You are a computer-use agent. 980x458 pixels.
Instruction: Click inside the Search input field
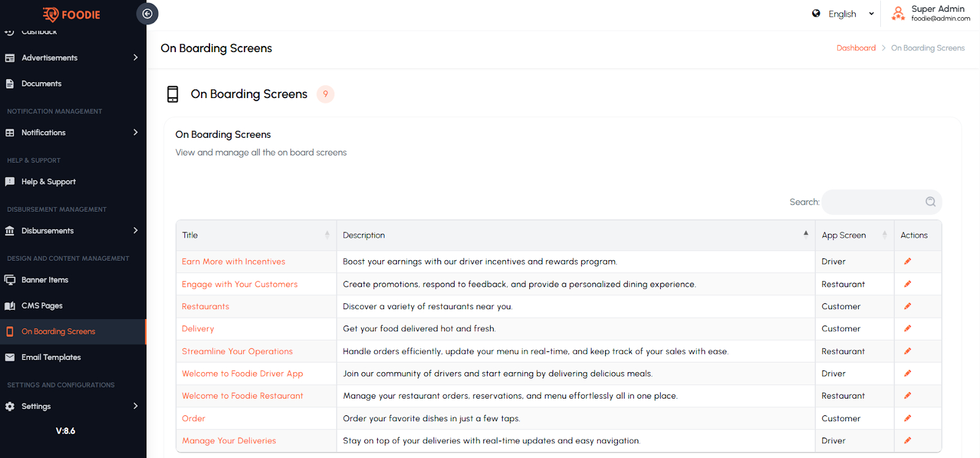[x=872, y=202]
